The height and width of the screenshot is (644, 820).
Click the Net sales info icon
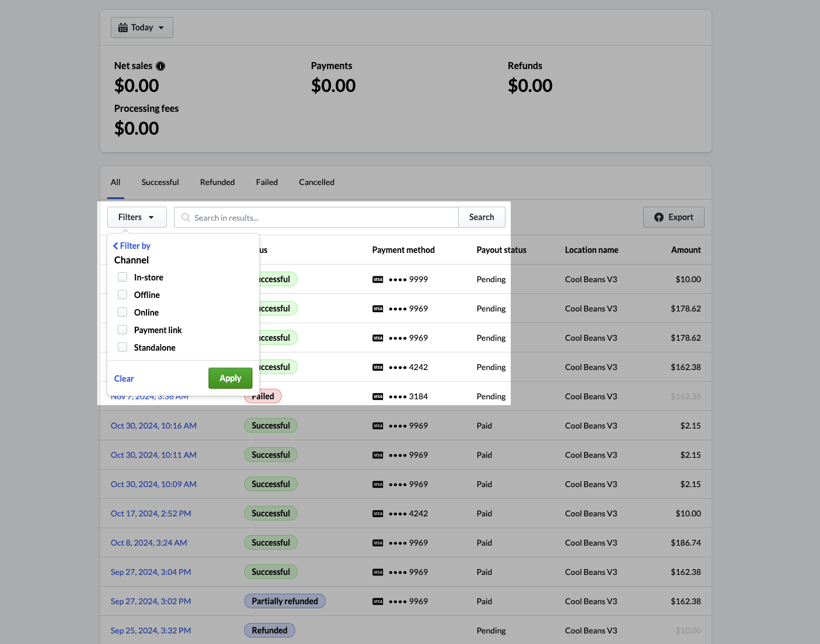pos(160,66)
